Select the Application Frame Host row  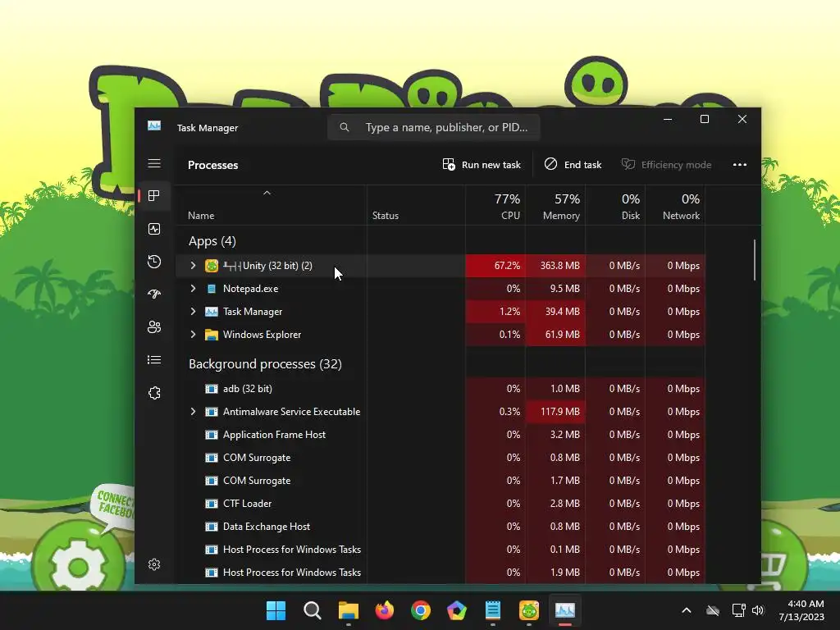click(441, 435)
